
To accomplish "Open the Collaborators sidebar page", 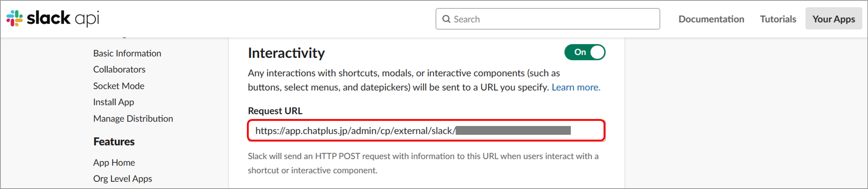I will coord(119,70).
